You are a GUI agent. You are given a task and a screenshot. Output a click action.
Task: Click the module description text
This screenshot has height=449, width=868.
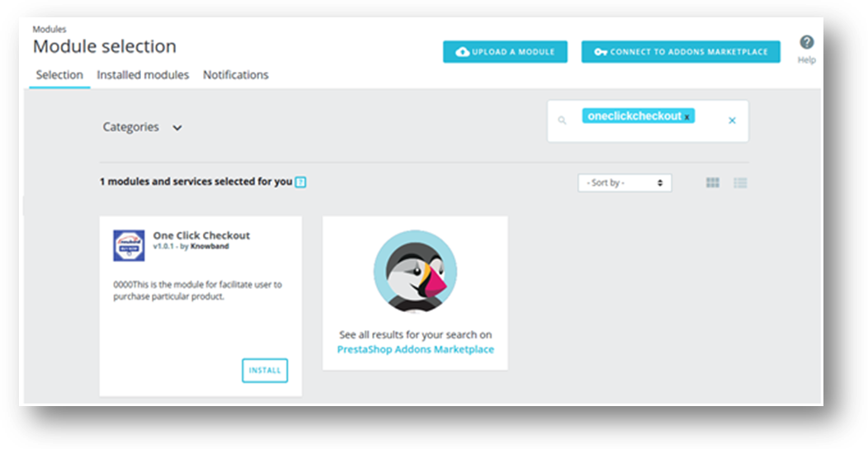click(198, 290)
